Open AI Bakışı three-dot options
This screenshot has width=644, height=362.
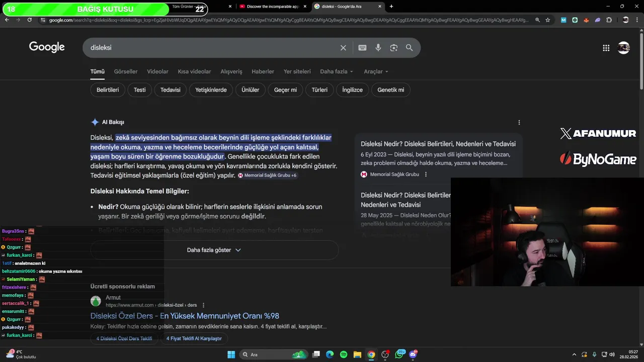pyautogui.click(x=519, y=122)
